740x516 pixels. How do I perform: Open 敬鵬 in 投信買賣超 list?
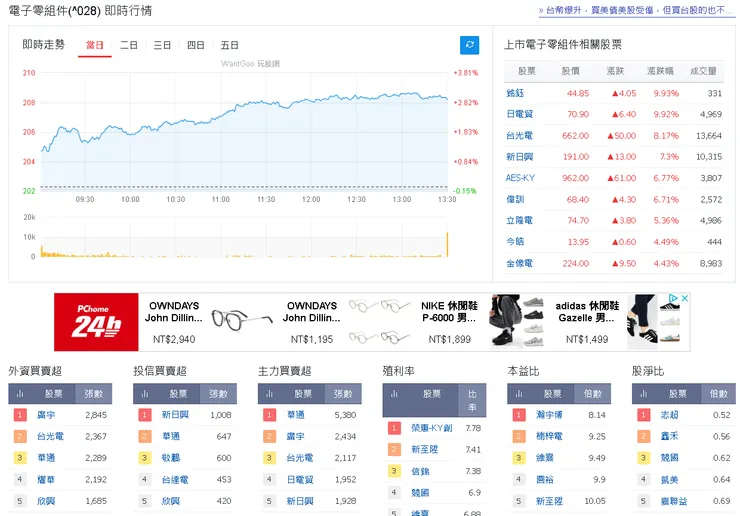click(x=171, y=458)
